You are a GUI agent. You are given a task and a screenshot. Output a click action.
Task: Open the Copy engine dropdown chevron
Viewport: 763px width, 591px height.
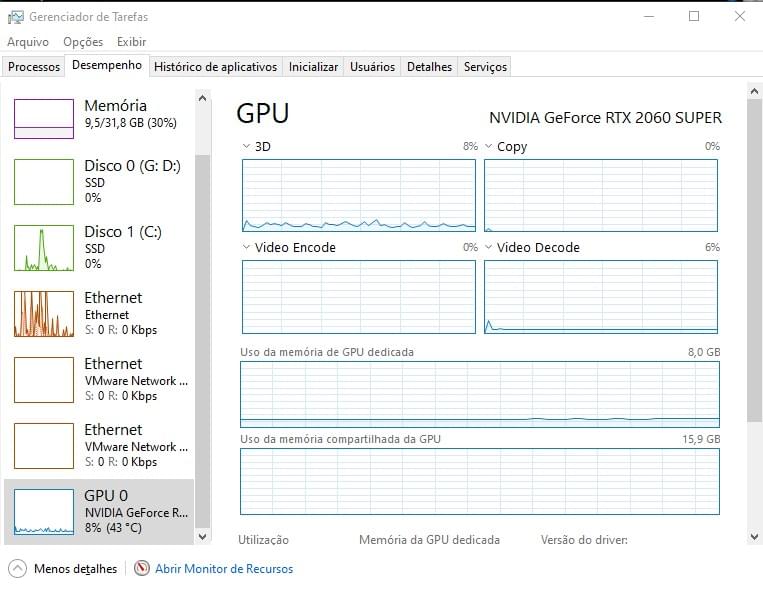pyautogui.click(x=489, y=147)
